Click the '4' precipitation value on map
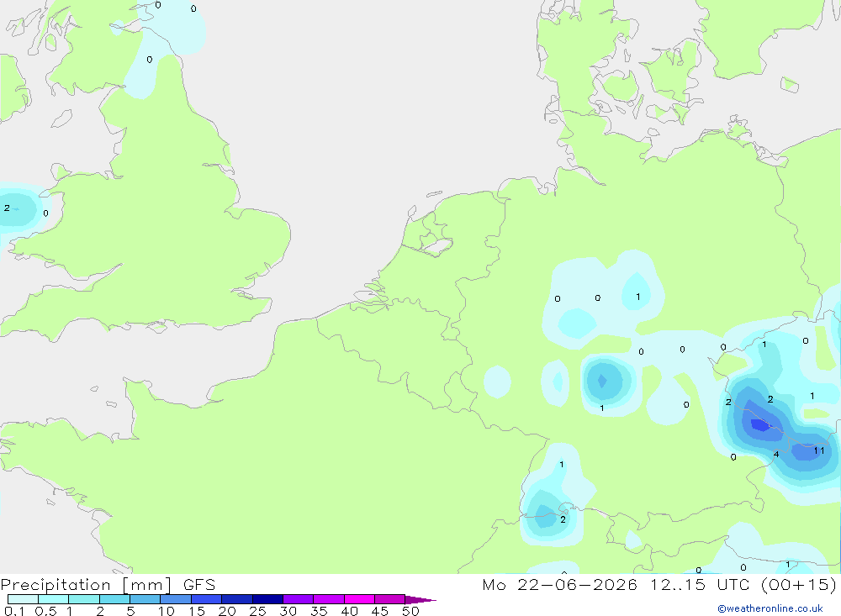 [x=776, y=454]
